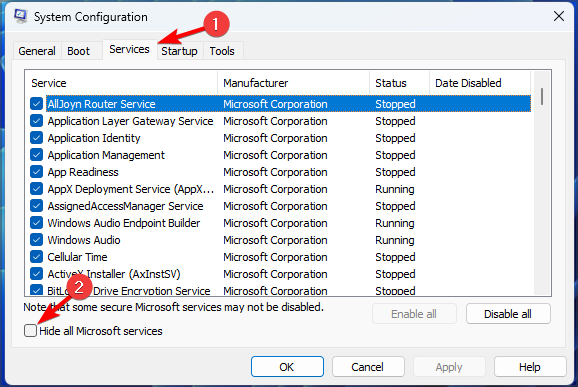Screen dimensions: 578x387
Task: Select AssignedAccessManager Service row text
Action: click(x=125, y=206)
